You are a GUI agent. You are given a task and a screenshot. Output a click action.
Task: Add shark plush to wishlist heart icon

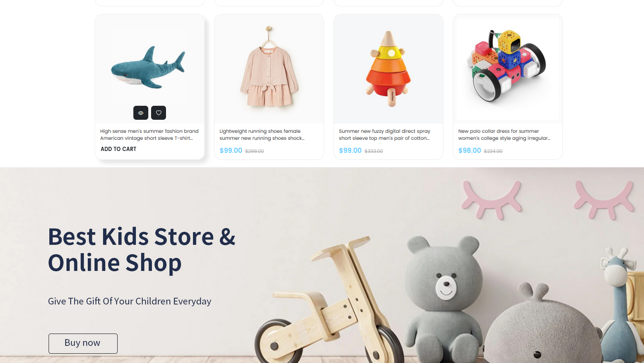click(159, 113)
